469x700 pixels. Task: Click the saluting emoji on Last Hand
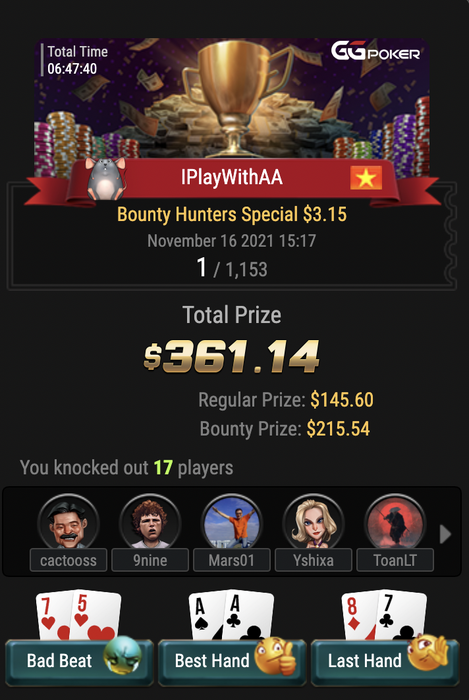click(427, 653)
